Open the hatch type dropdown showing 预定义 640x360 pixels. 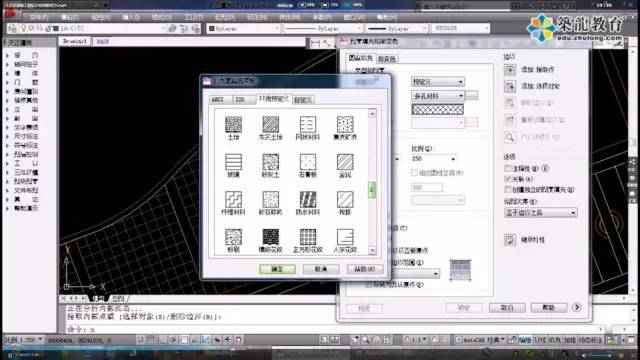pyautogui.click(x=438, y=82)
